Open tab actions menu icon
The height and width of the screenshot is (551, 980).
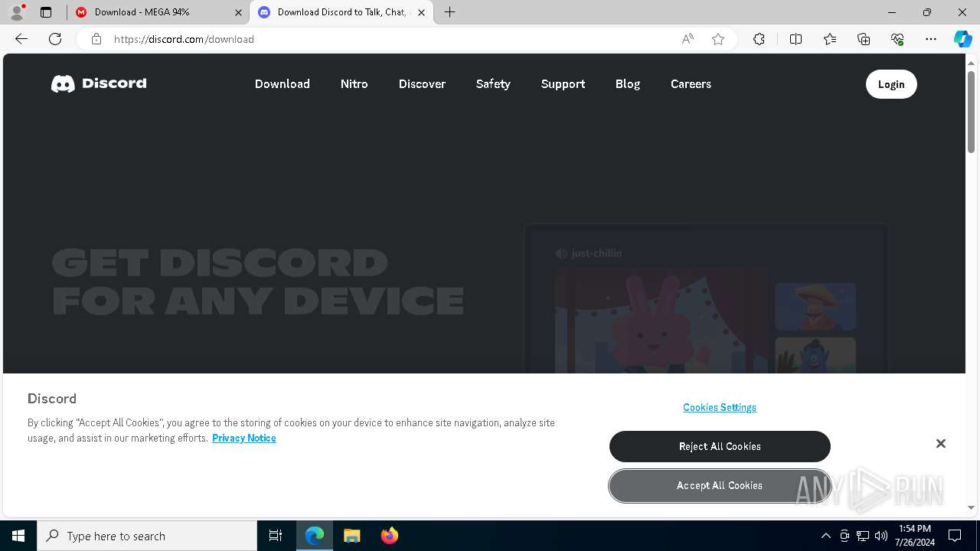click(46, 12)
